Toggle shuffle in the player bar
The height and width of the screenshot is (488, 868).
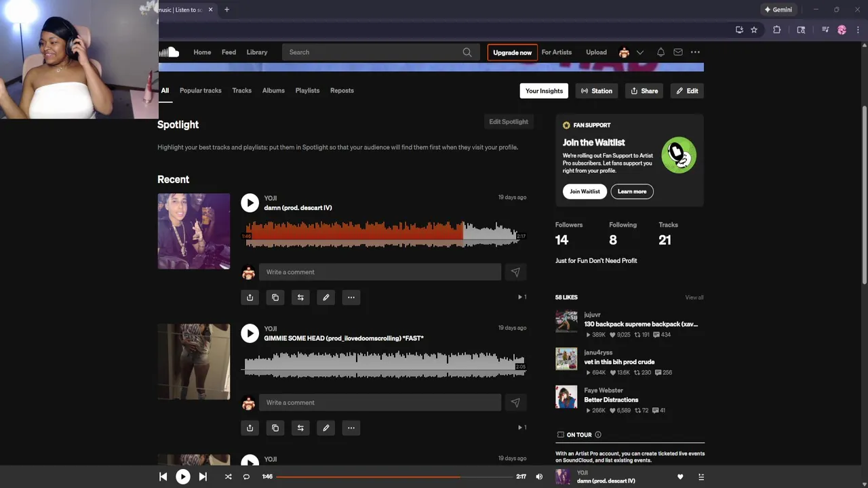pyautogui.click(x=228, y=476)
